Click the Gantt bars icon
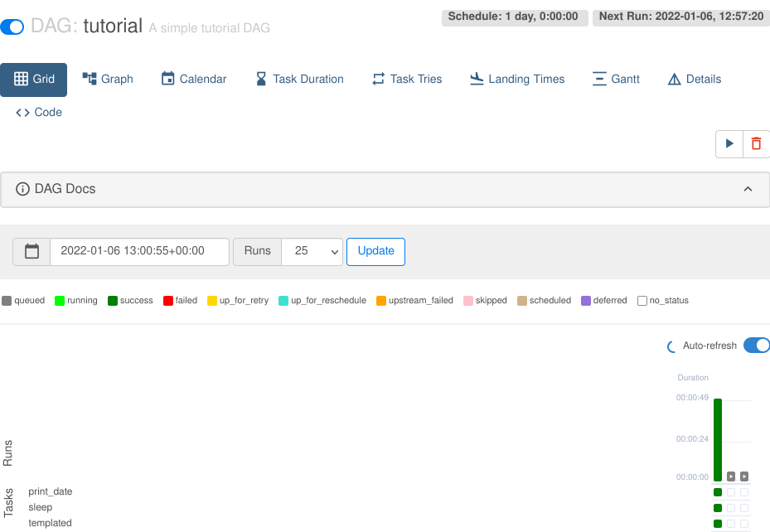This screenshot has height=532, width=770. (599, 79)
